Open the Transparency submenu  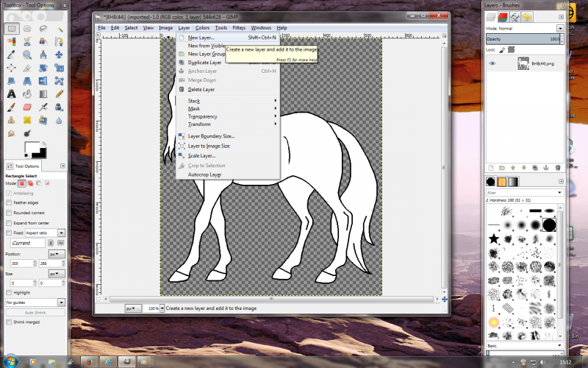pyautogui.click(x=228, y=116)
